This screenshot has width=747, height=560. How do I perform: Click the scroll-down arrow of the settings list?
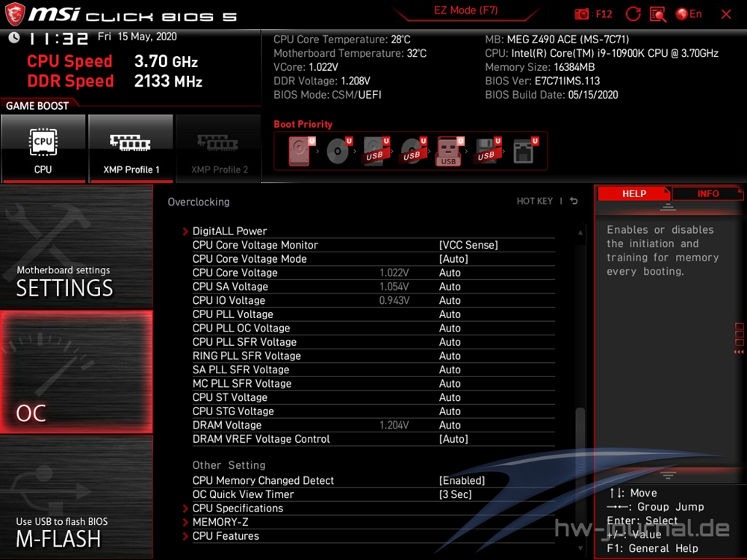coord(580,549)
